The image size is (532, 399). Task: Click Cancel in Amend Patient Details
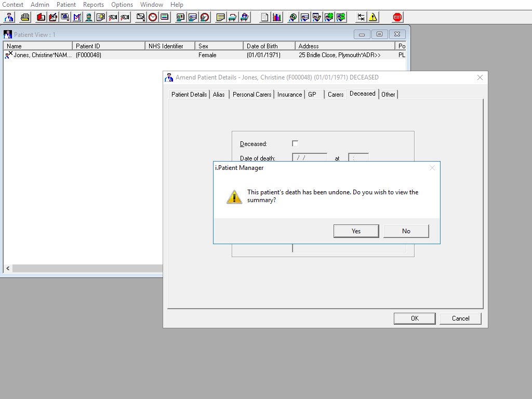tap(460, 318)
